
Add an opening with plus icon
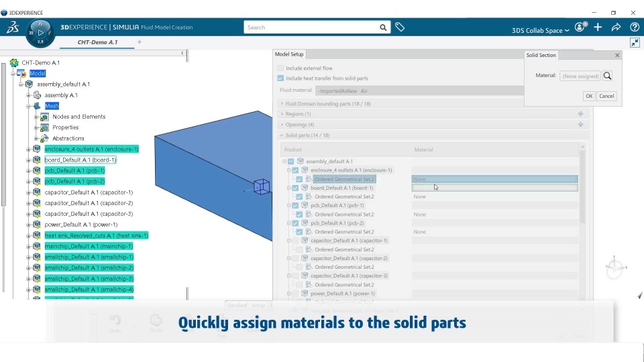[x=580, y=125]
